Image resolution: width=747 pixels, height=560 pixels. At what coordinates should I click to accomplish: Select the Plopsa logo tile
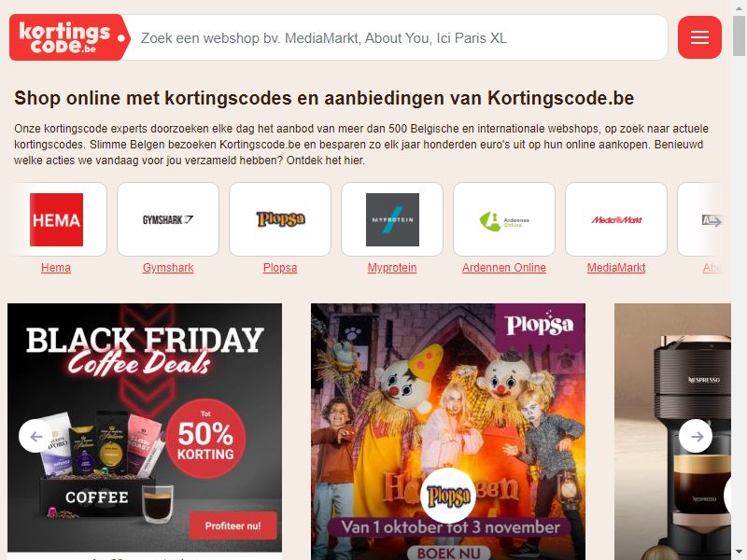coord(280,219)
